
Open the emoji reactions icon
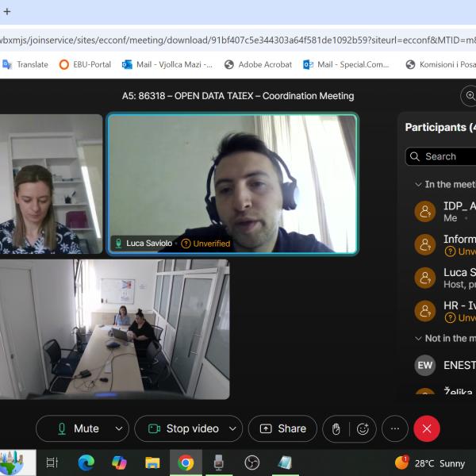pos(363,428)
